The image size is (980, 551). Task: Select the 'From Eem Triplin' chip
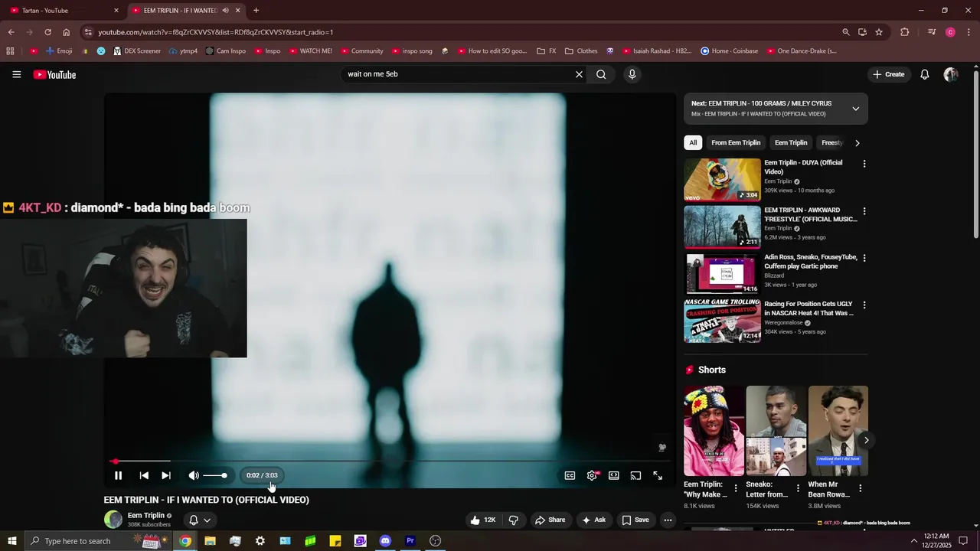pos(736,142)
